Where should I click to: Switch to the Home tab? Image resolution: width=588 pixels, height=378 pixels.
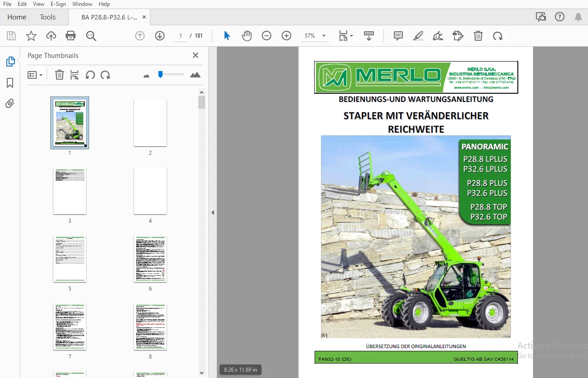coord(17,17)
